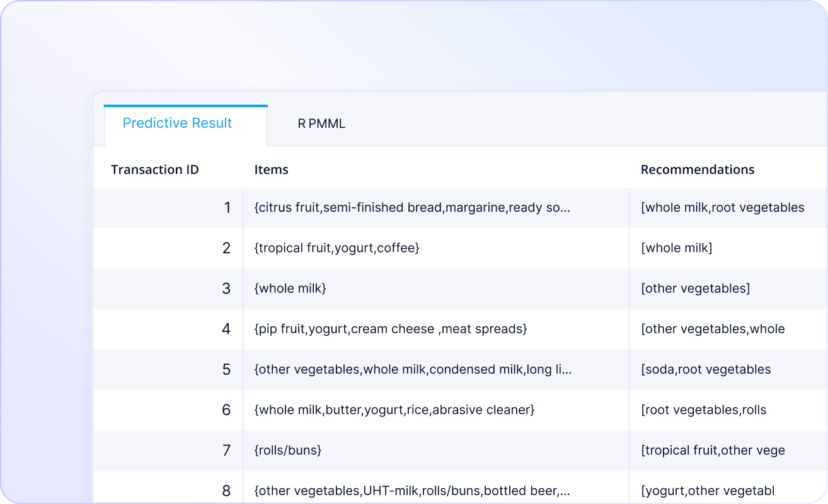The width and height of the screenshot is (828, 504).
Task: Select the Transaction ID column header
Action: (155, 169)
